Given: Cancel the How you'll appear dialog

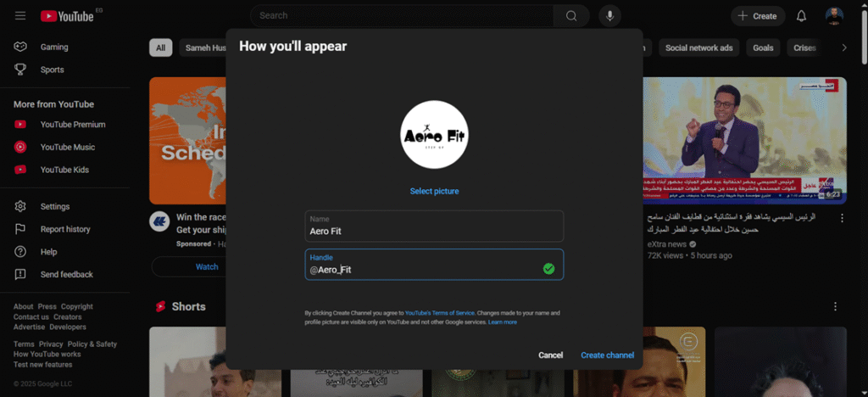Looking at the screenshot, I should [550, 355].
